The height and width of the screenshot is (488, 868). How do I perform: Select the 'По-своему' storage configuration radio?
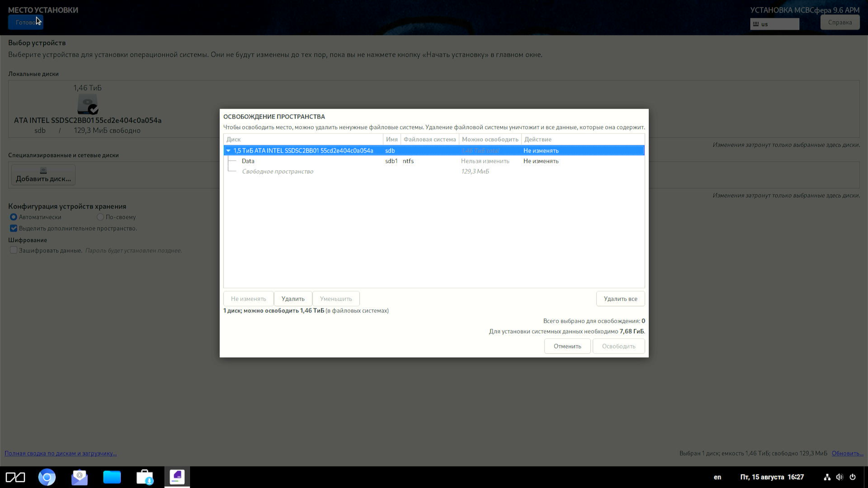tap(100, 217)
